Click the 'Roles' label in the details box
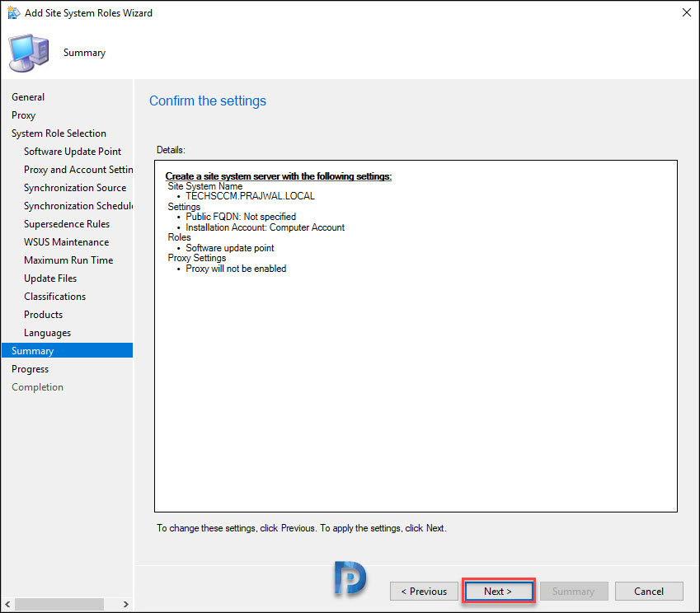Viewport: 700px width, 613px height. (x=180, y=237)
